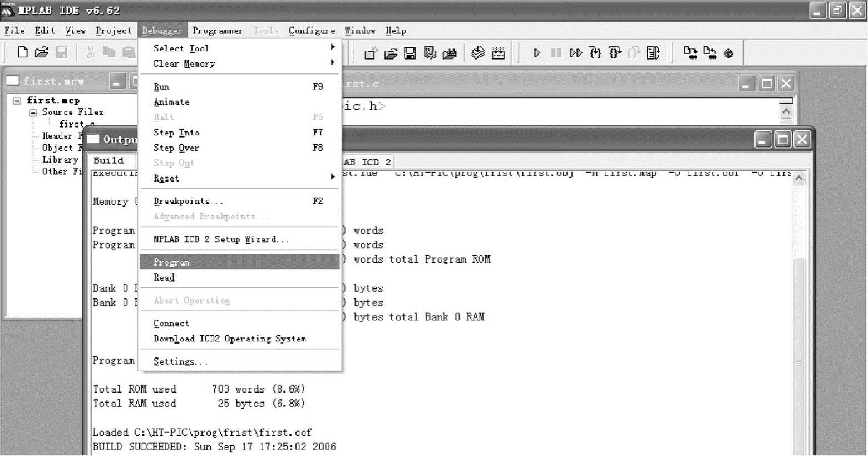Image resolution: width=868 pixels, height=456 pixels.
Task: Click the Cut scissors toolbar icon
Action: click(x=91, y=52)
